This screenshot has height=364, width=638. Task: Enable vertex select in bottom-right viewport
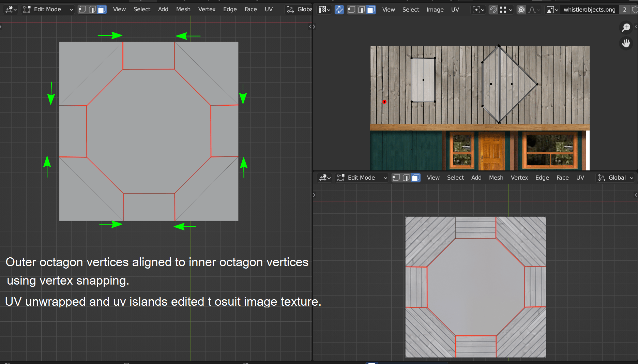pyautogui.click(x=396, y=178)
